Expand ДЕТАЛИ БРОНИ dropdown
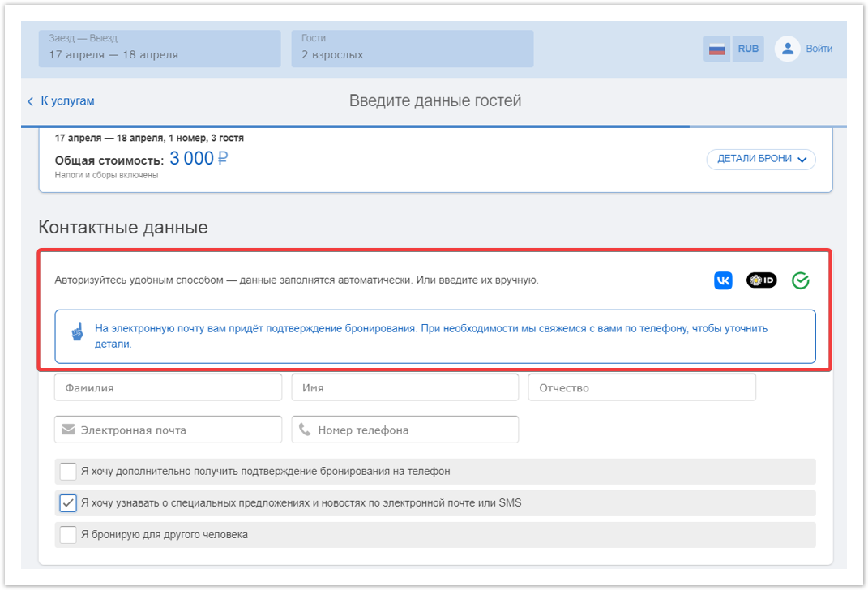Viewport: 868px width, 590px height. pos(760,159)
